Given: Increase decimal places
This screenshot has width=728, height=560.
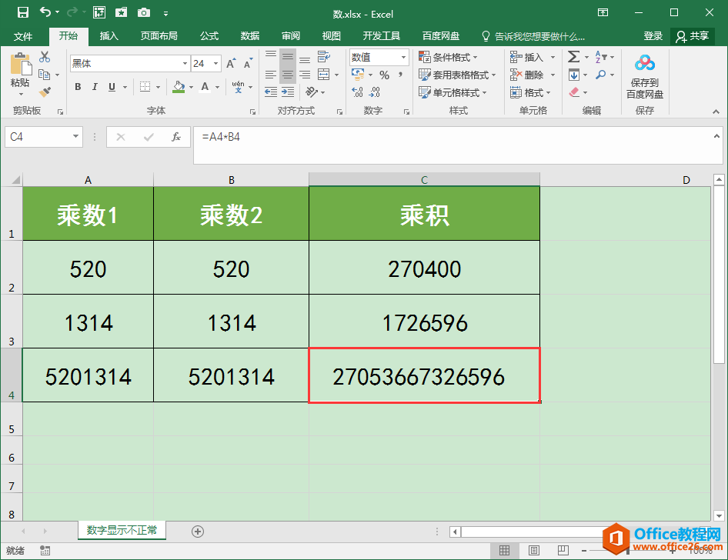Looking at the screenshot, I should click(357, 92).
